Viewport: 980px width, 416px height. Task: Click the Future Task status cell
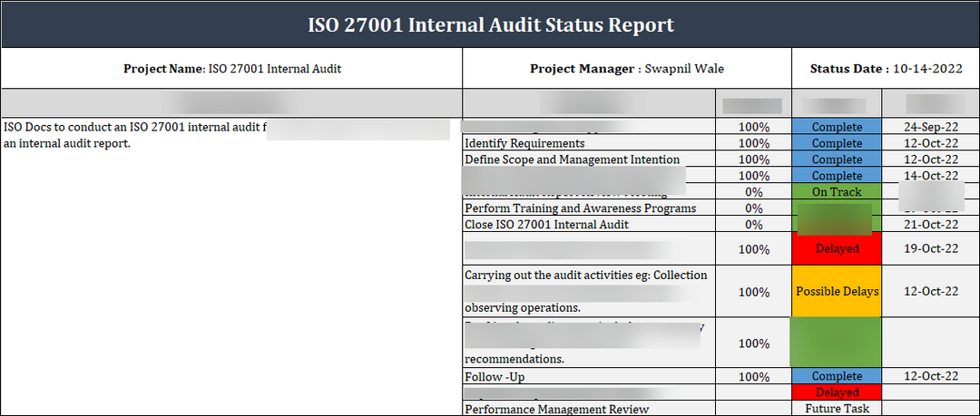(x=837, y=409)
